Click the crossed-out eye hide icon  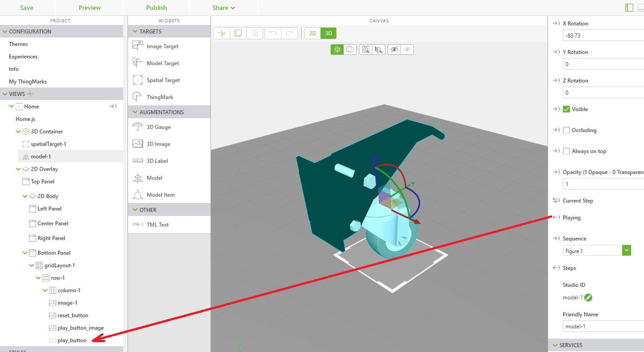(394, 50)
